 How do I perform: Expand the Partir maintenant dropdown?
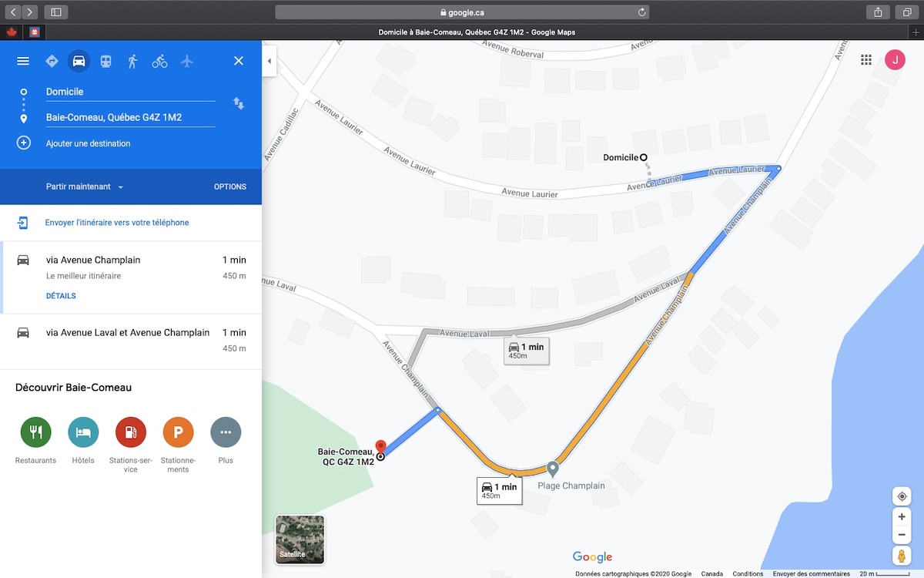click(x=85, y=187)
